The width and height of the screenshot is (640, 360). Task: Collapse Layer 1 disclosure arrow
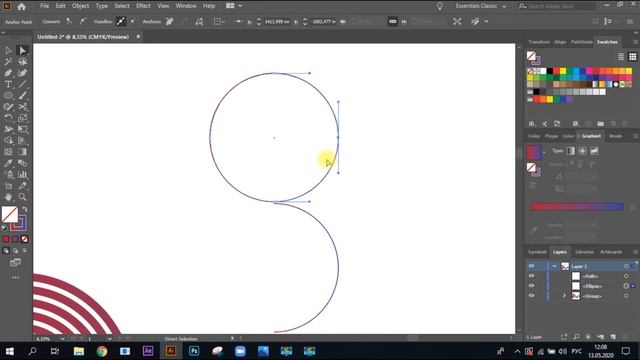pos(554,266)
